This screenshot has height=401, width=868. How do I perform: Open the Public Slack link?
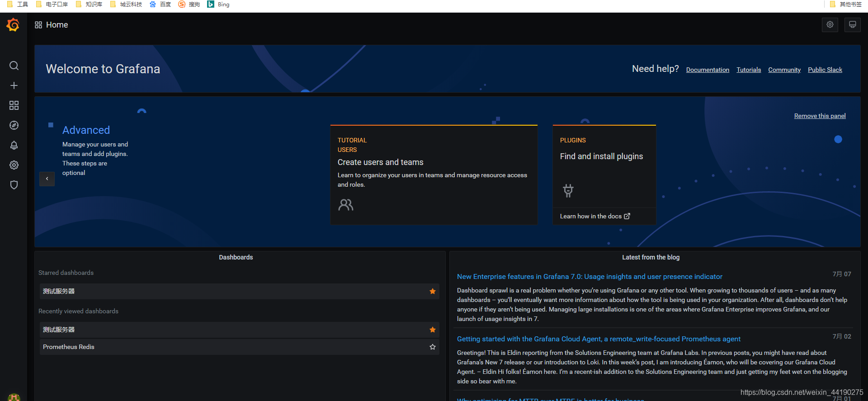[x=825, y=70]
